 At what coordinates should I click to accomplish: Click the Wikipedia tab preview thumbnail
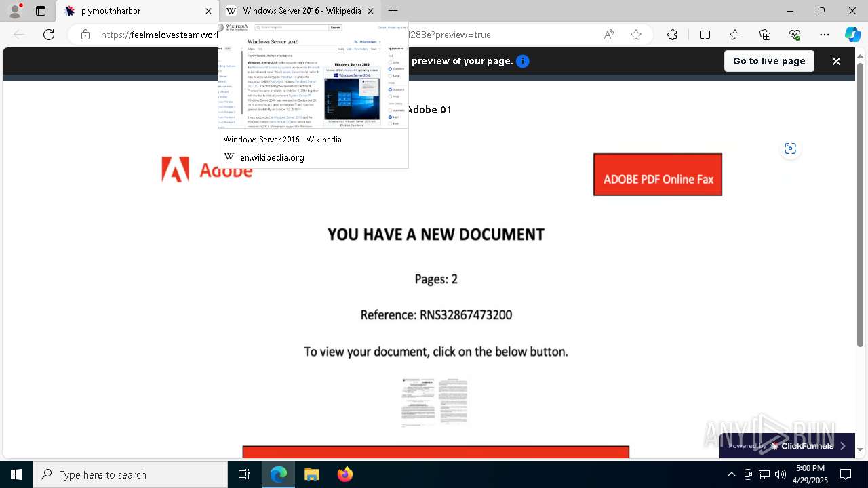pos(313,75)
